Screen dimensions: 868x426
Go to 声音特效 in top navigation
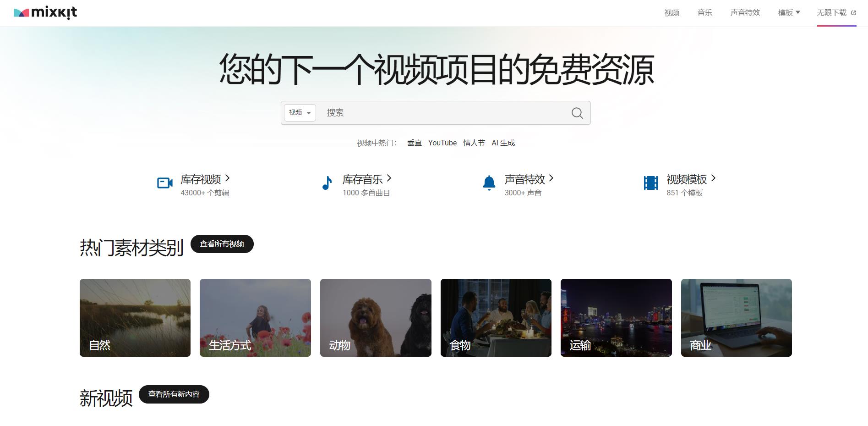[x=745, y=13]
